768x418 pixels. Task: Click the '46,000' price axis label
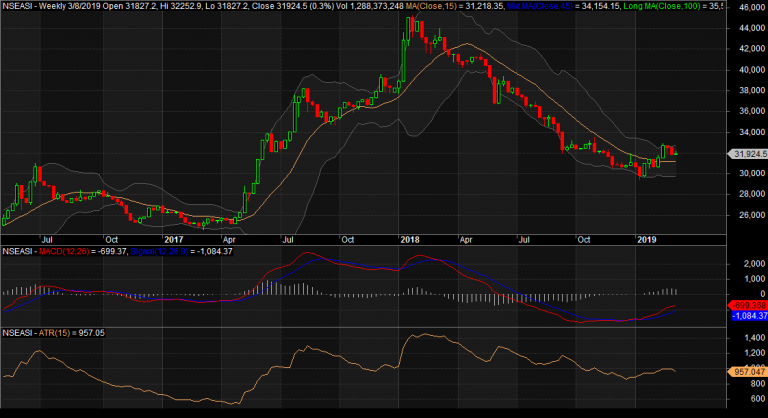tap(752, 7)
